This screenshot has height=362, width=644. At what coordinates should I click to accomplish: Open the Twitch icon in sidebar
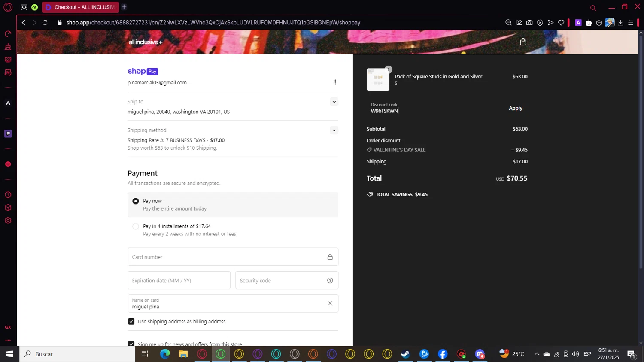8,133
